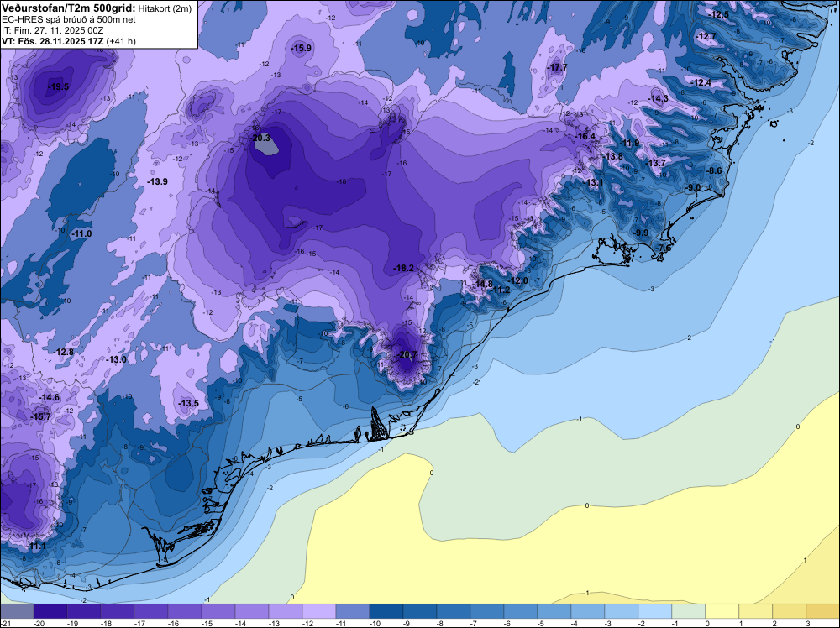Click the bold -12.8 temperature label
840x628 pixels.
click(x=63, y=352)
